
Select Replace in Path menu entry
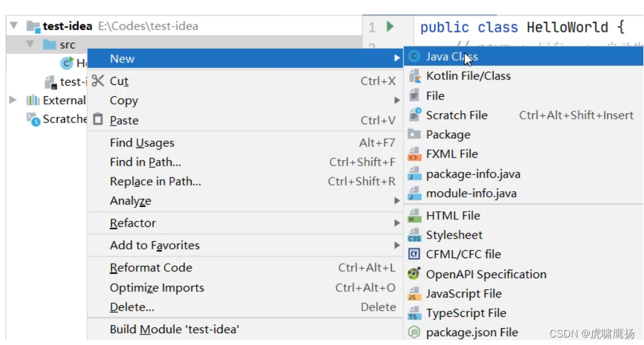tap(245, 181)
